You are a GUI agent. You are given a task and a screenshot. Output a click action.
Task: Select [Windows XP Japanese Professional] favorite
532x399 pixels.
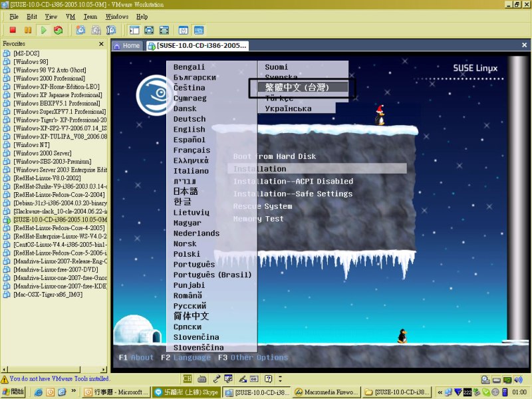click(58, 95)
